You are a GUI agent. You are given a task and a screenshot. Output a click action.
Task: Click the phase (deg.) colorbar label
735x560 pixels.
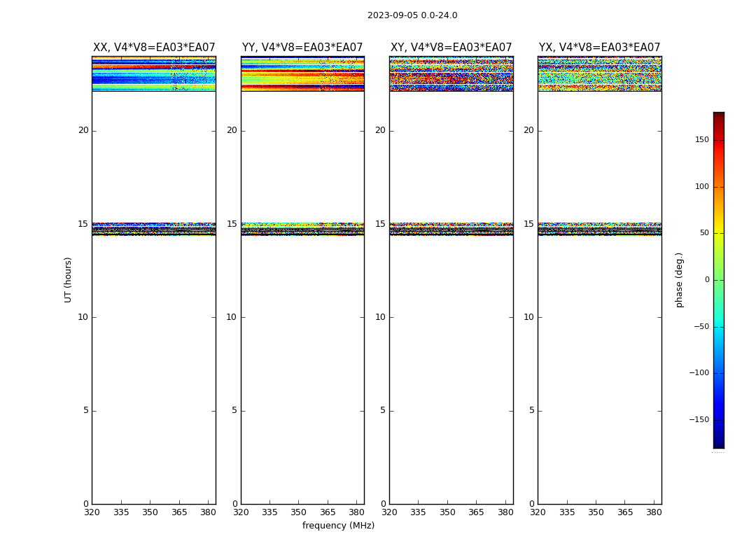679,280
